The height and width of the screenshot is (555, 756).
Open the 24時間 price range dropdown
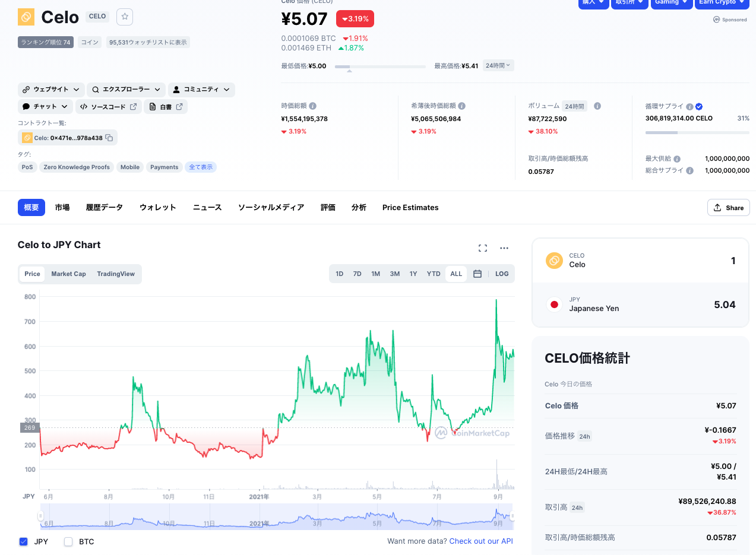coord(498,65)
